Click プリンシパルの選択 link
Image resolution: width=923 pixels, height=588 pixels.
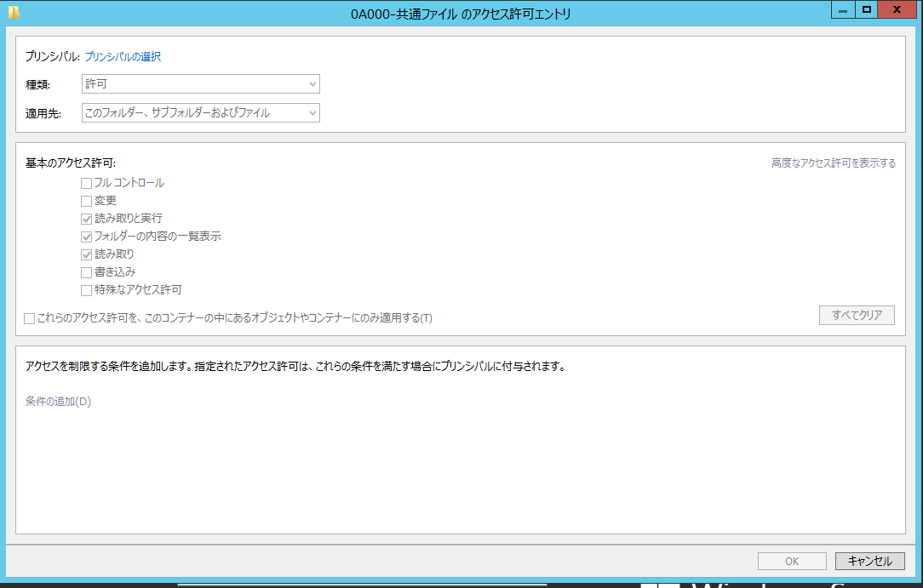(x=123, y=57)
